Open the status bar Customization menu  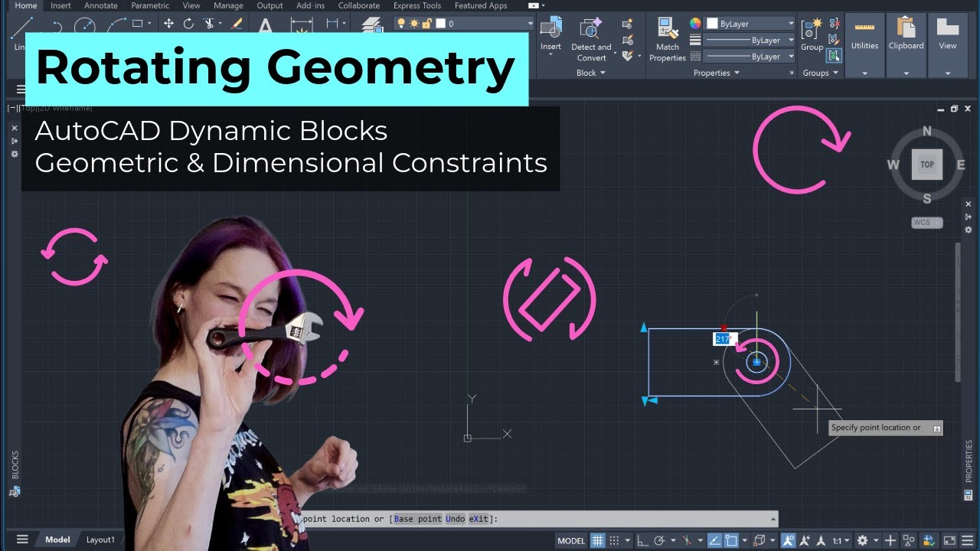tap(968, 540)
